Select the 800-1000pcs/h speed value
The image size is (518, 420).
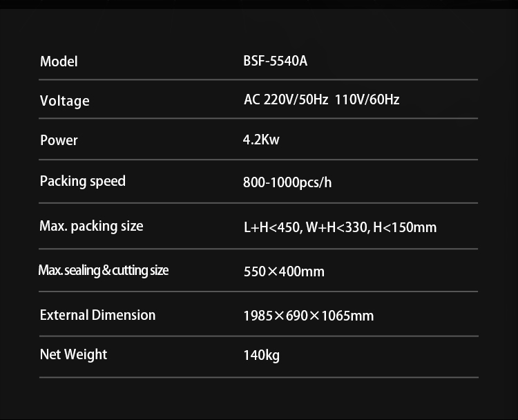tap(287, 183)
